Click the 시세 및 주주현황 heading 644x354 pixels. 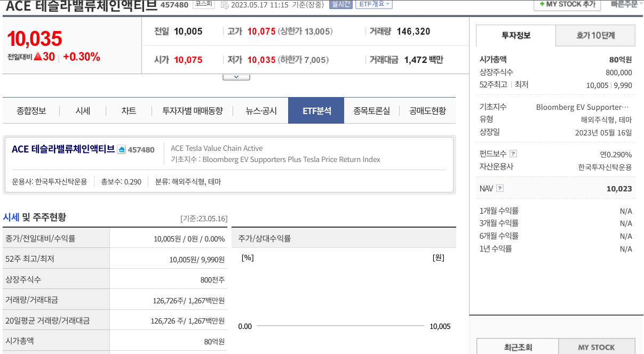[x=35, y=217]
